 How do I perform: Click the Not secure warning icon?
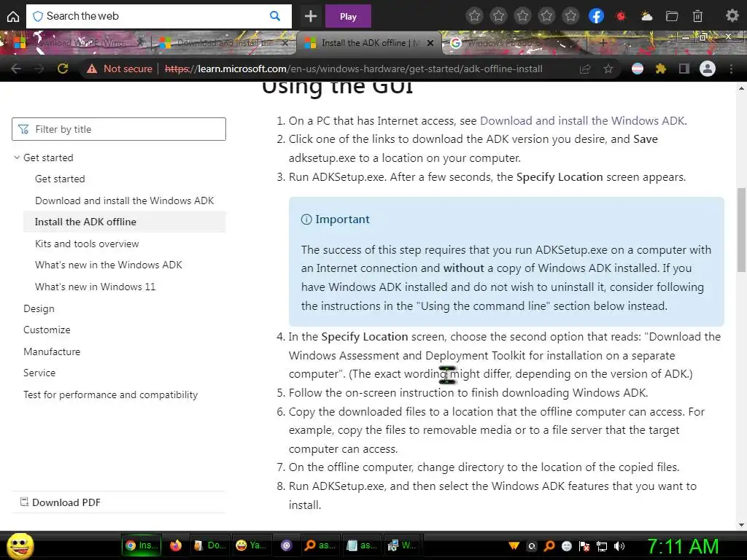tap(92, 69)
